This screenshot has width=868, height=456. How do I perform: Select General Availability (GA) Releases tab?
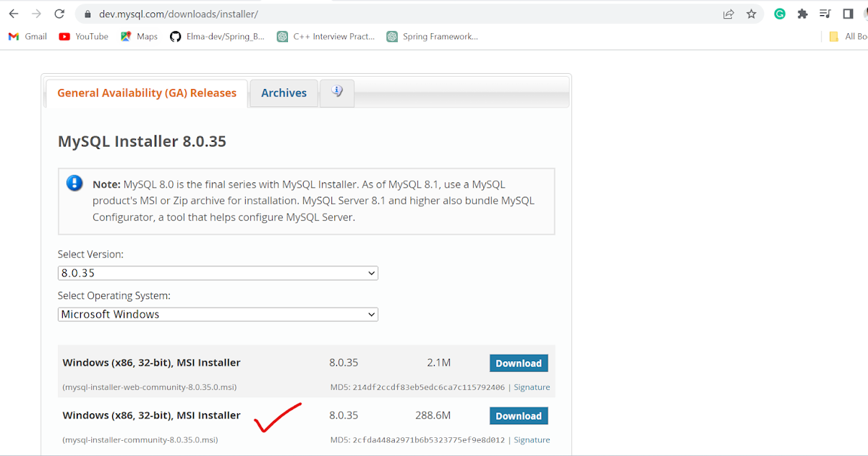point(147,93)
